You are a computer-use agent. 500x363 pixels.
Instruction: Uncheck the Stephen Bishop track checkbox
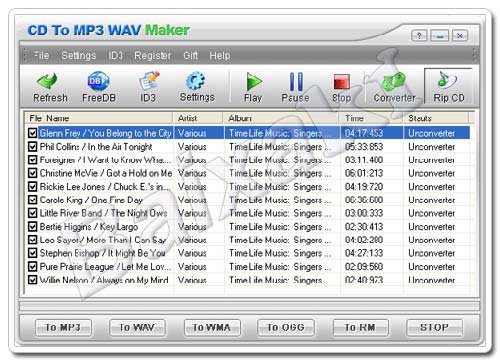[x=32, y=253]
